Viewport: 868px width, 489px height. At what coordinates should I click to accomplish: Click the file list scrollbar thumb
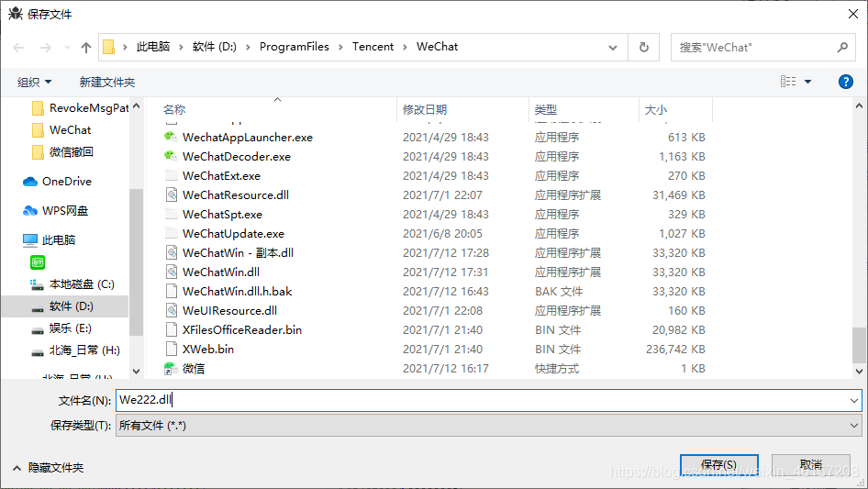(859, 344)
